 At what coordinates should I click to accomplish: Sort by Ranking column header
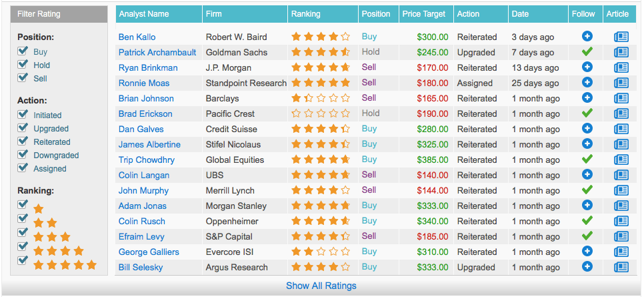tap(323, 14)
